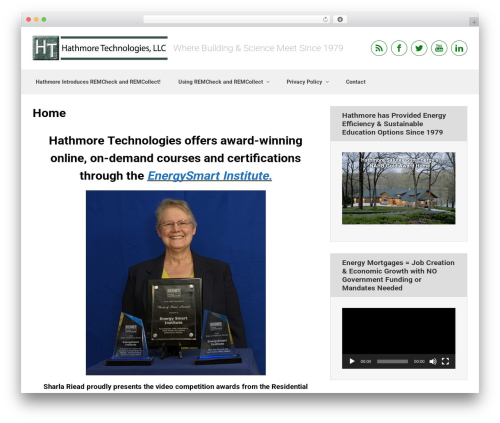Image resolution: width=500 pixels, height=423 pixels.
Task: Open the LinkedIn profile icon
Action: (459, 48)
